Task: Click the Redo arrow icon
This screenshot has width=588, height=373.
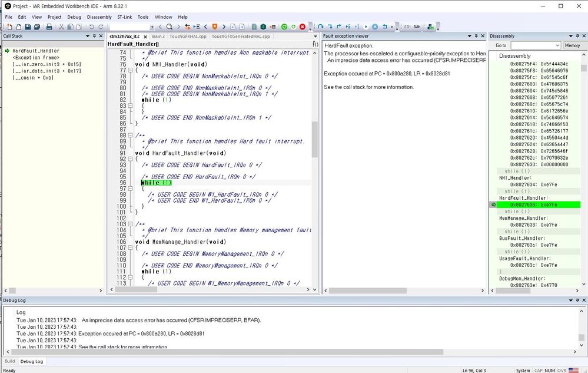Action: tap(101, 27)
